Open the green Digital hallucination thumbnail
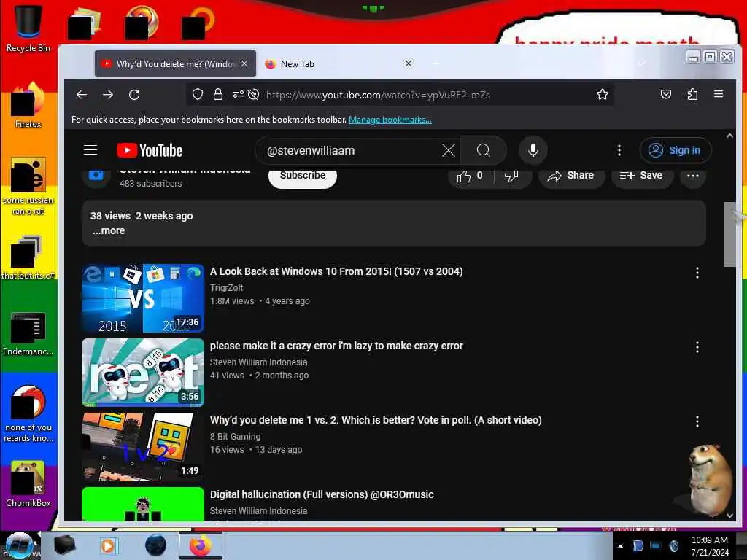The width and height of the screenshot is (747, 560). click(143, 504)
